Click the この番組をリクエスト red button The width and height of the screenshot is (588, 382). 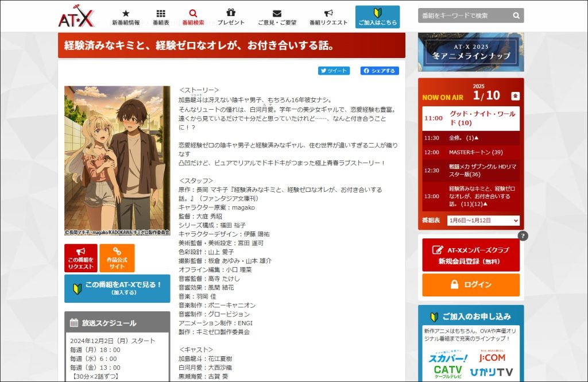click(80, 258)
